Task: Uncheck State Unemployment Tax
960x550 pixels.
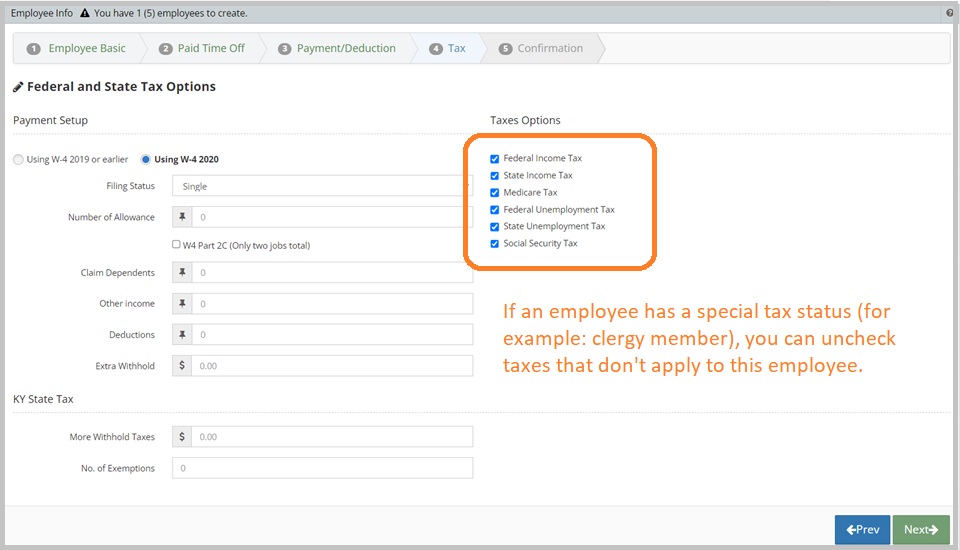Action: [x=495, y=227]
